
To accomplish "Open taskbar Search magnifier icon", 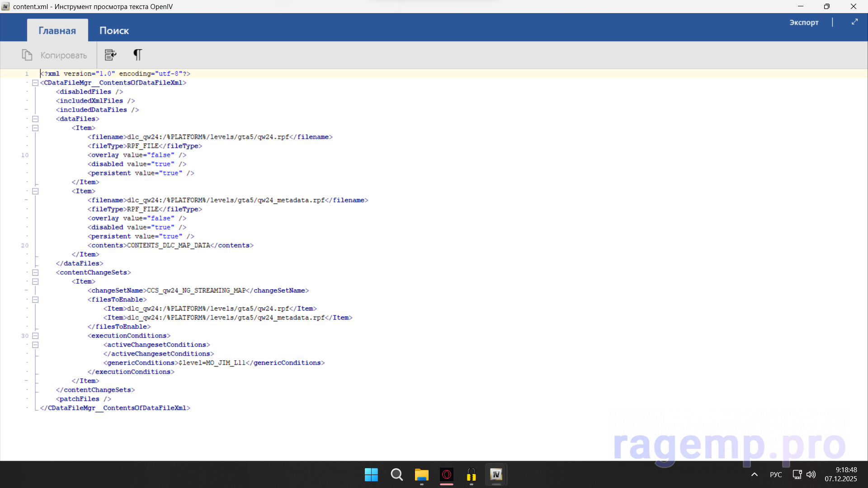I will coord(396,474).
